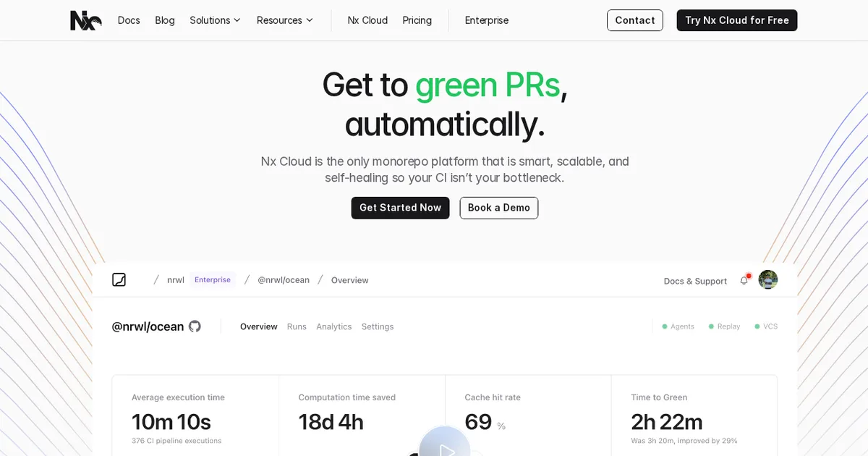
Task: Switch to the Analytics tab
Action: pyautogui.click(x=334, y=326)
